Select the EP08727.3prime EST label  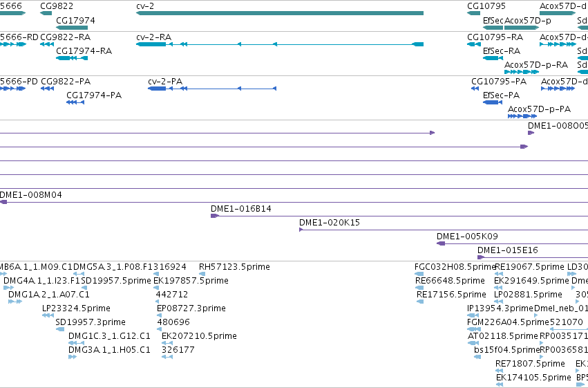pos(191,308)
